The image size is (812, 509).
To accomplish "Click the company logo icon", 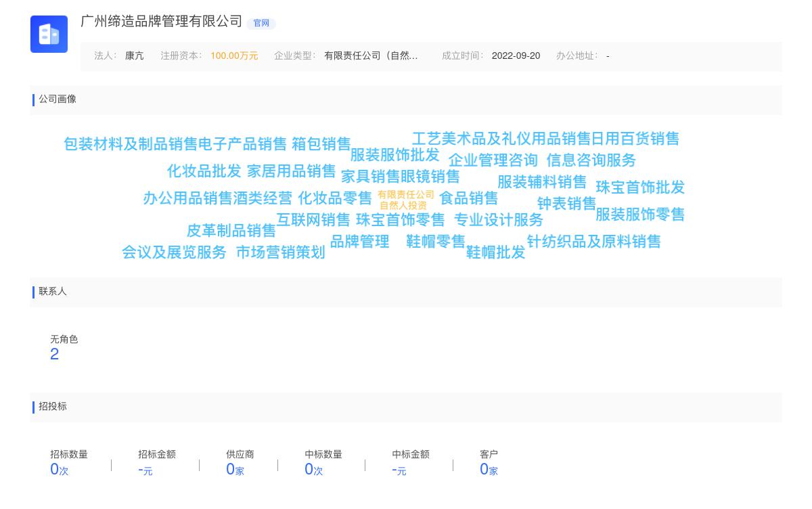I will (49, 34).
